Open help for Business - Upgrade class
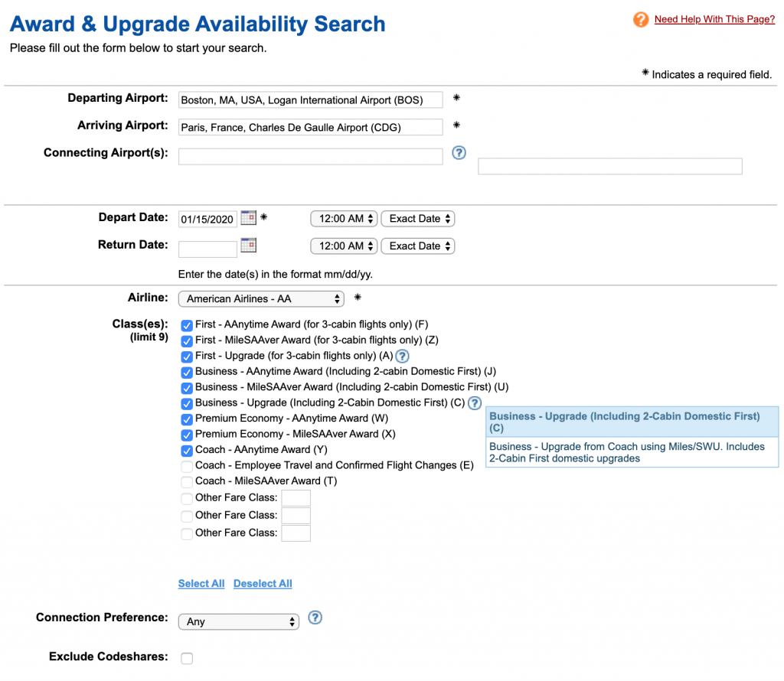784x681 pixels. 475,402
